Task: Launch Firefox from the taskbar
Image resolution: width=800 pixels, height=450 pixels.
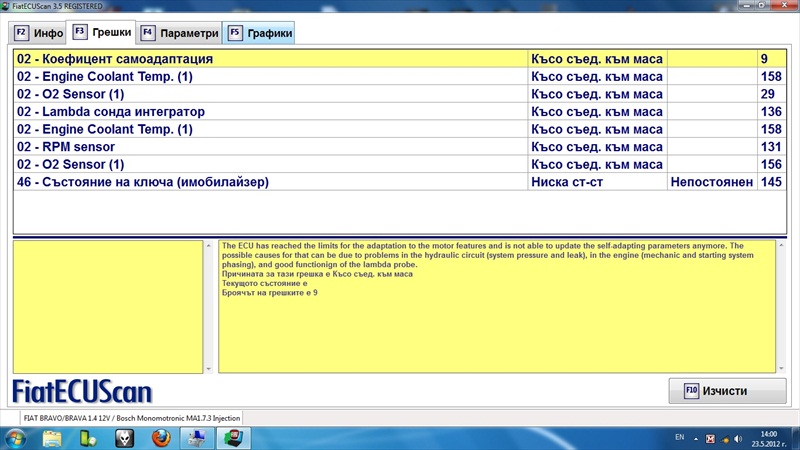Action: [x=160, y=437]
